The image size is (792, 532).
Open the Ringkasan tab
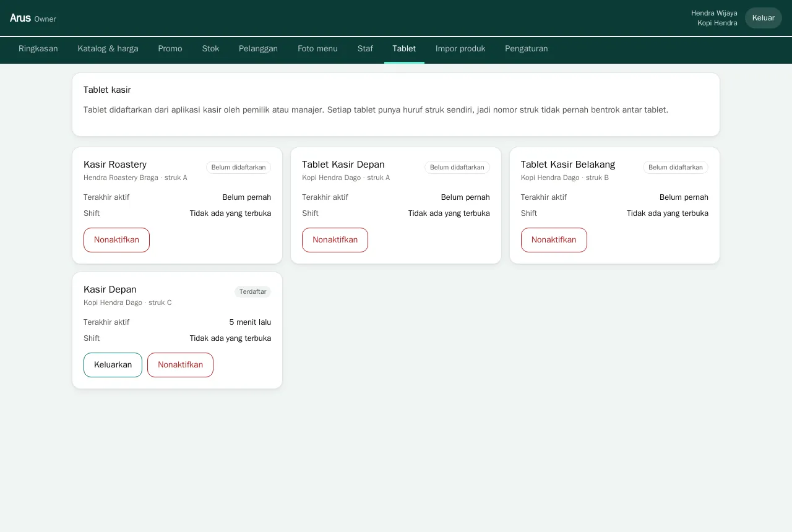[x=38, y=49]
